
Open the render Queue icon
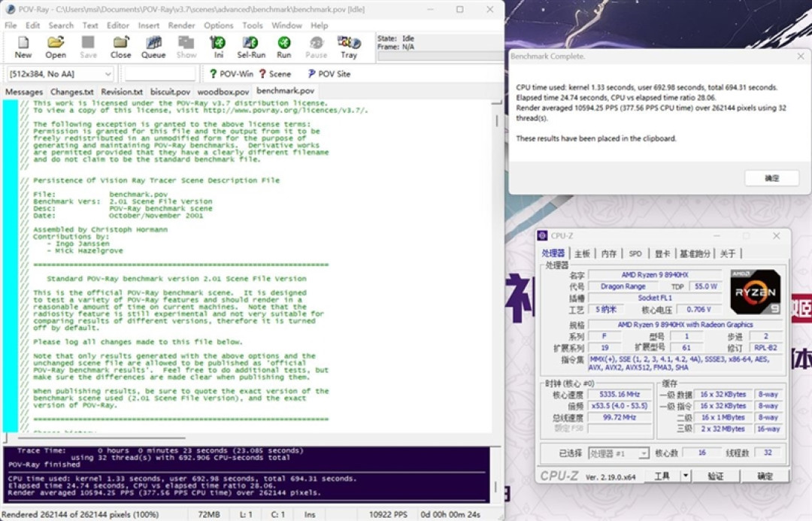pyautogui.click(x=153, y=47)
